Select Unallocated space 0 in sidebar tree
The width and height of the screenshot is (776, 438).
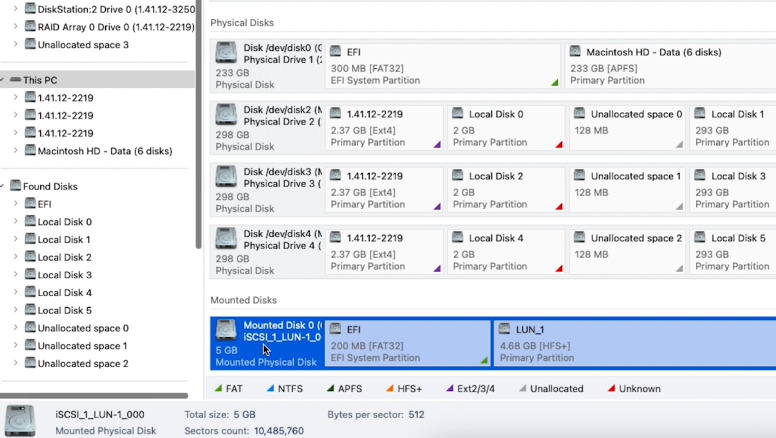[x=83, y=328]
